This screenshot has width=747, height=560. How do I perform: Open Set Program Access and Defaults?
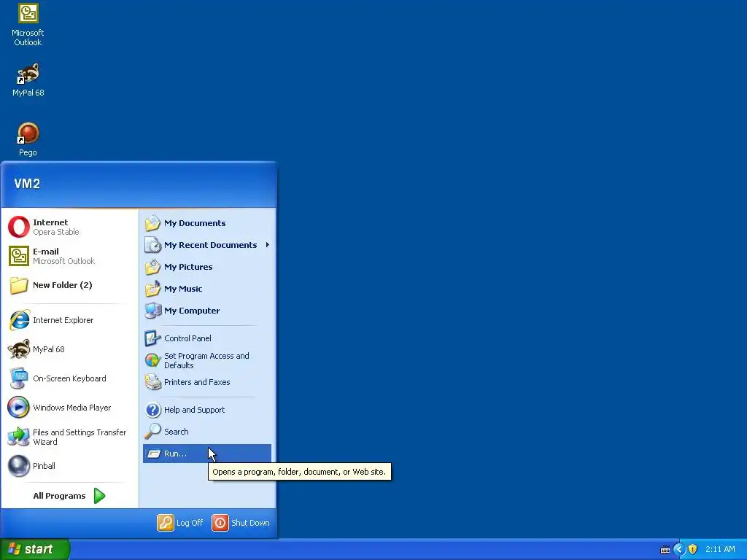tap(207, 360)
